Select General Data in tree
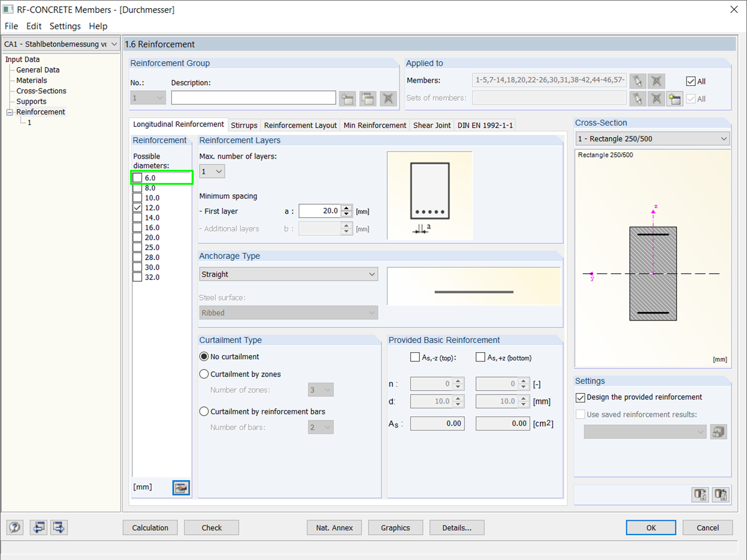Viewport: 747px width, 560px height. pos(38,70)
